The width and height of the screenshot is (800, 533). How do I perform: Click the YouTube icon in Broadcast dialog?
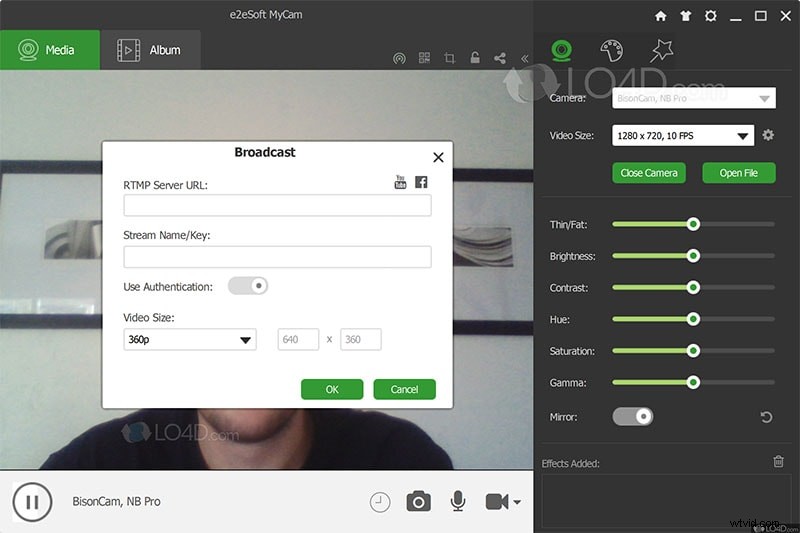coord(401,182)
